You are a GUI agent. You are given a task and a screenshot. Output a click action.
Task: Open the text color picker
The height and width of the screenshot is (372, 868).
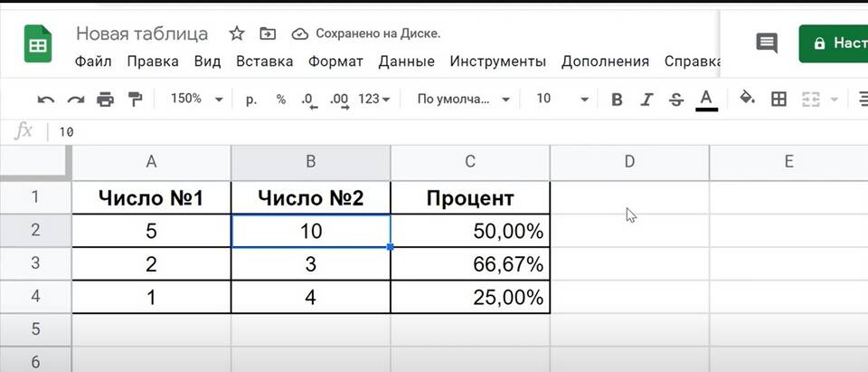(707, 99)
